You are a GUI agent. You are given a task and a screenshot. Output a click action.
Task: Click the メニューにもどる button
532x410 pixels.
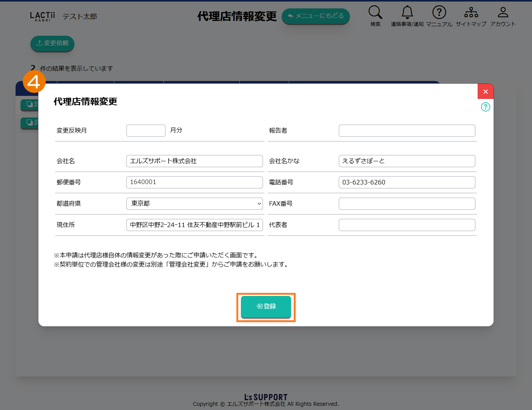click(315, 16)
